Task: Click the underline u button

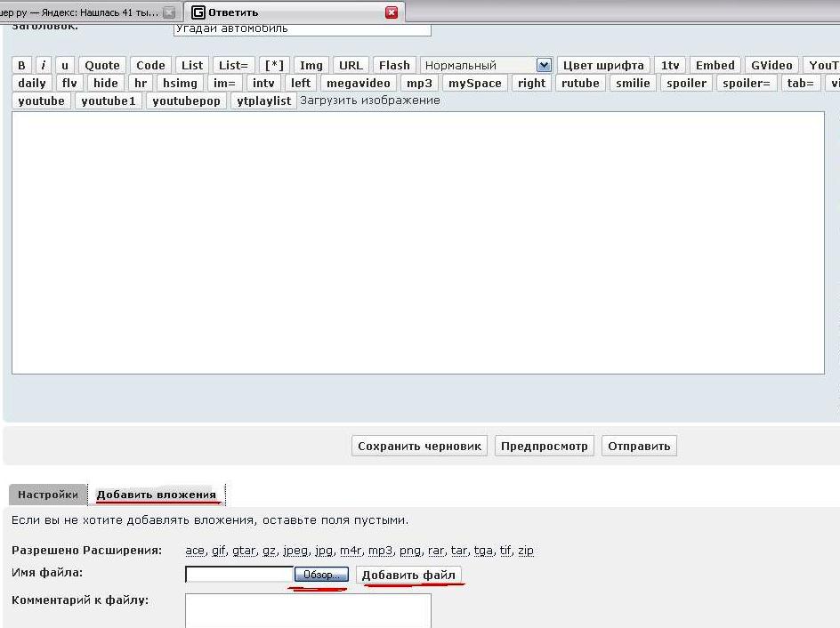Action: click(x=65, y=65)
